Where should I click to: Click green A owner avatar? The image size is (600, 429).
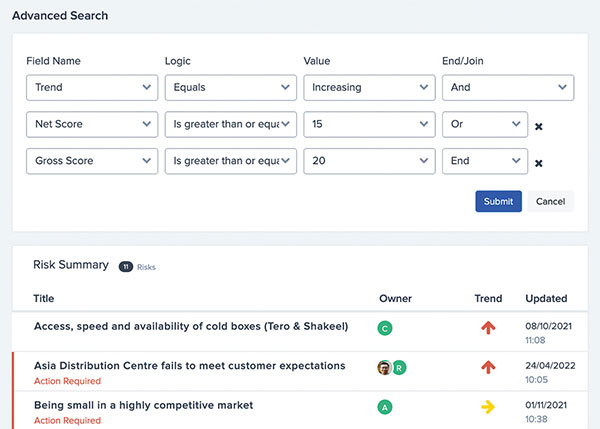pos(385,407)
